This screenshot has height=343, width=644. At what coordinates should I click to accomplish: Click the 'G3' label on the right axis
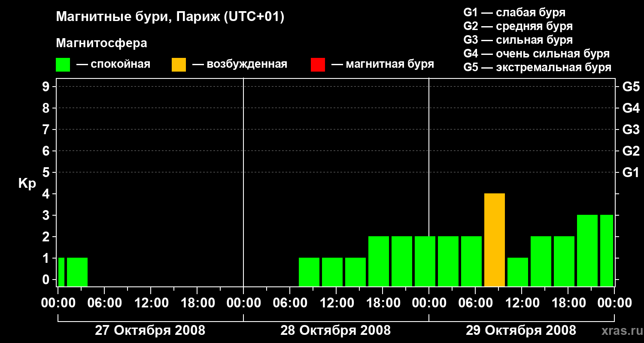[631, 129]
